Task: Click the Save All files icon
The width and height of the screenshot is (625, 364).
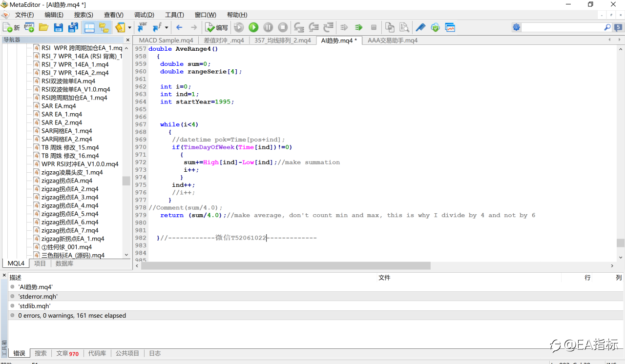Action: [x=73, y=27]
